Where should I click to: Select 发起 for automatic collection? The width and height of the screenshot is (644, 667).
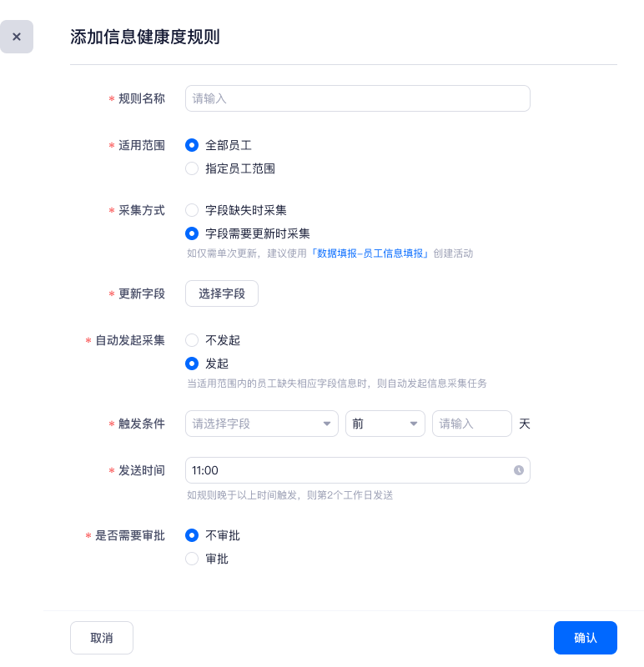coord(192,364)
